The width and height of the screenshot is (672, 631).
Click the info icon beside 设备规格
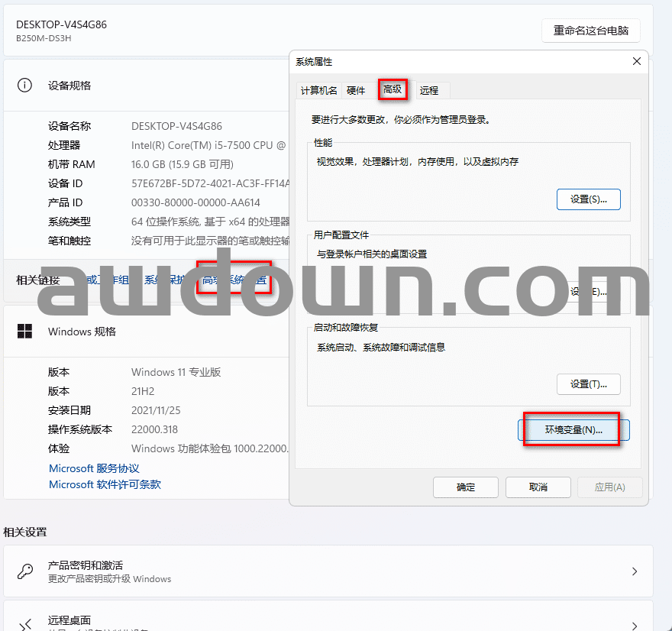click(25, 86)
